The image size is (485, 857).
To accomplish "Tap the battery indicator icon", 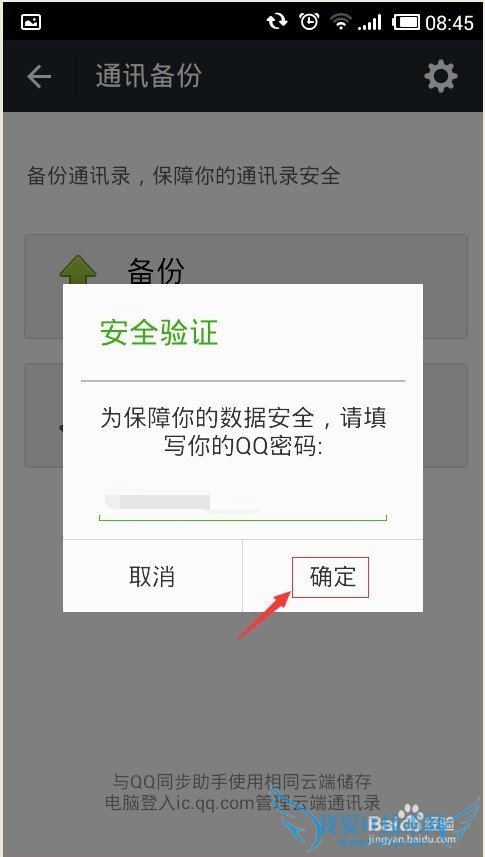I will tap(407, 22).
